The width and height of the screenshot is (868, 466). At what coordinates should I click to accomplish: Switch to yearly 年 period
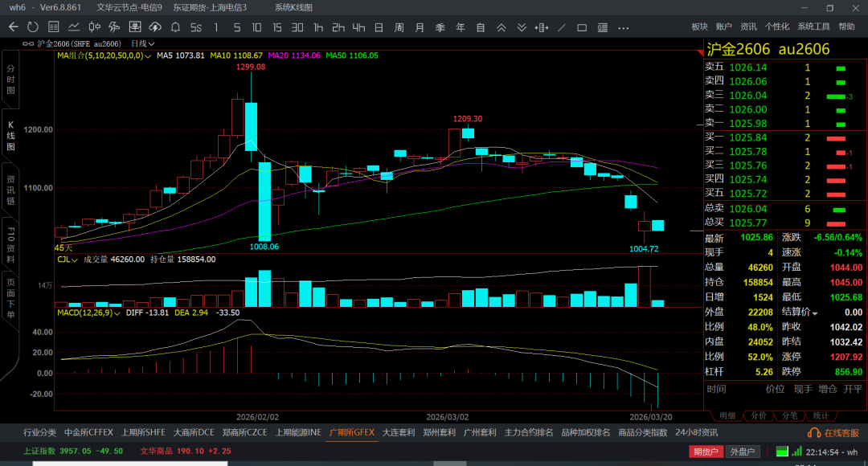tap(461, 27)
